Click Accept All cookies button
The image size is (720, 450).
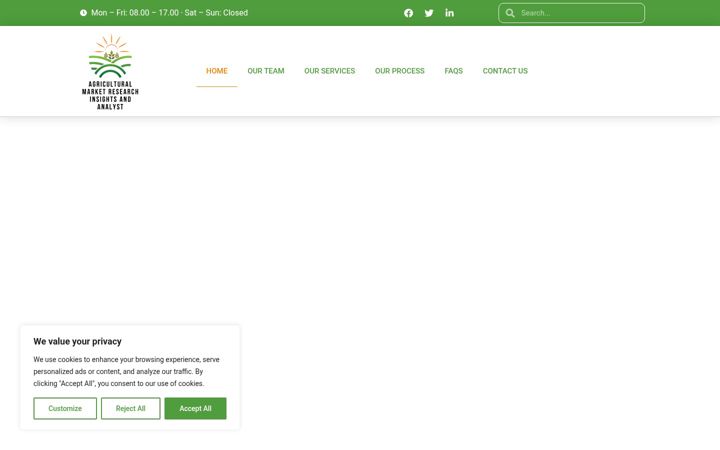[x=195, y=408]
